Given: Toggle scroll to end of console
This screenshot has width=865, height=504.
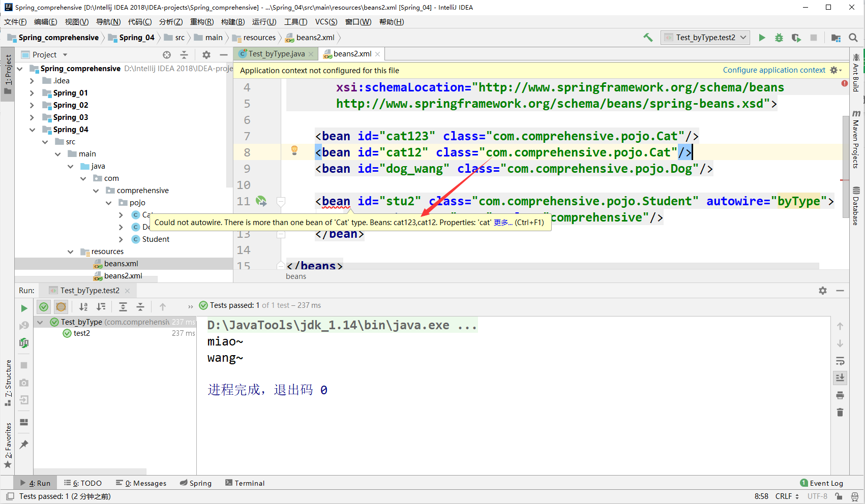Looking at the screenshot, I should [x=840, y=377].
